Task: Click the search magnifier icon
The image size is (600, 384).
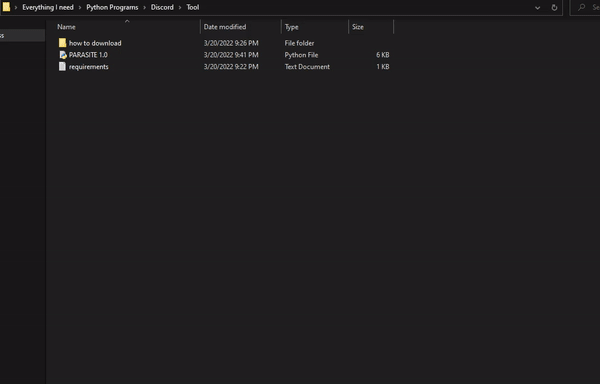Action: point(582,7)
